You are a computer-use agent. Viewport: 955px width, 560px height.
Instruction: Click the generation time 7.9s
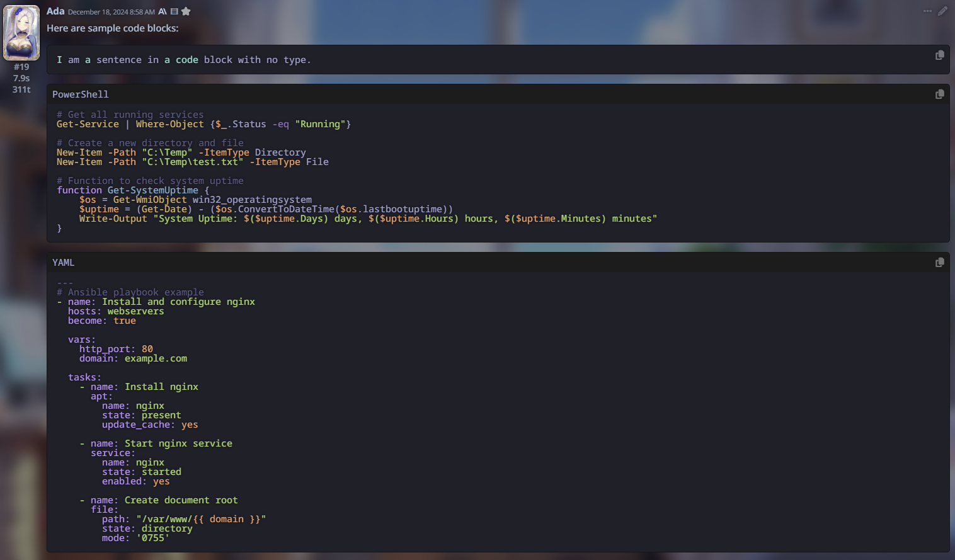tap(21, 78)
